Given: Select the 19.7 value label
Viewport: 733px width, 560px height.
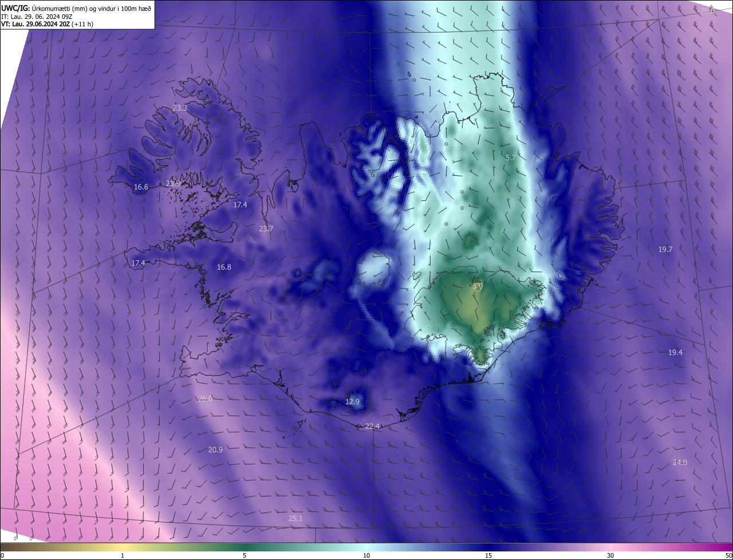Looking at the screenshot, I should point(665,249).
